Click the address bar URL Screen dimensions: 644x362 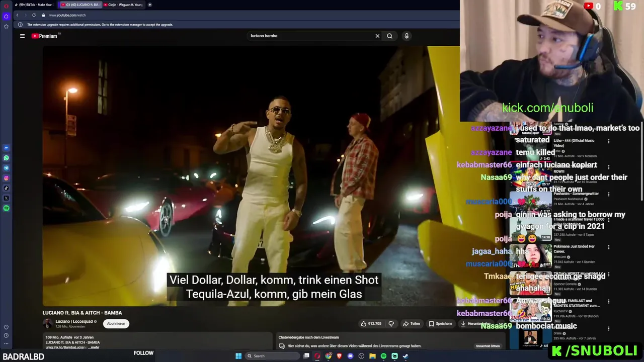[67, 15]
